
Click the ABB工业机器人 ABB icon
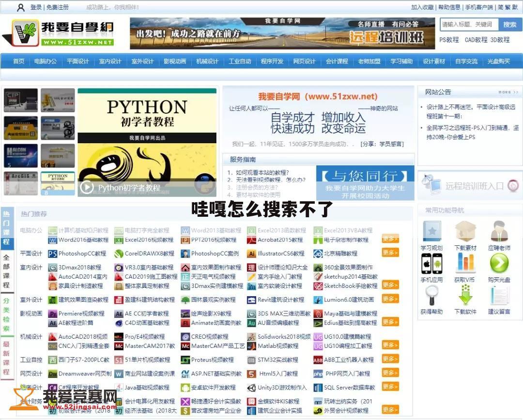(318, 360)
